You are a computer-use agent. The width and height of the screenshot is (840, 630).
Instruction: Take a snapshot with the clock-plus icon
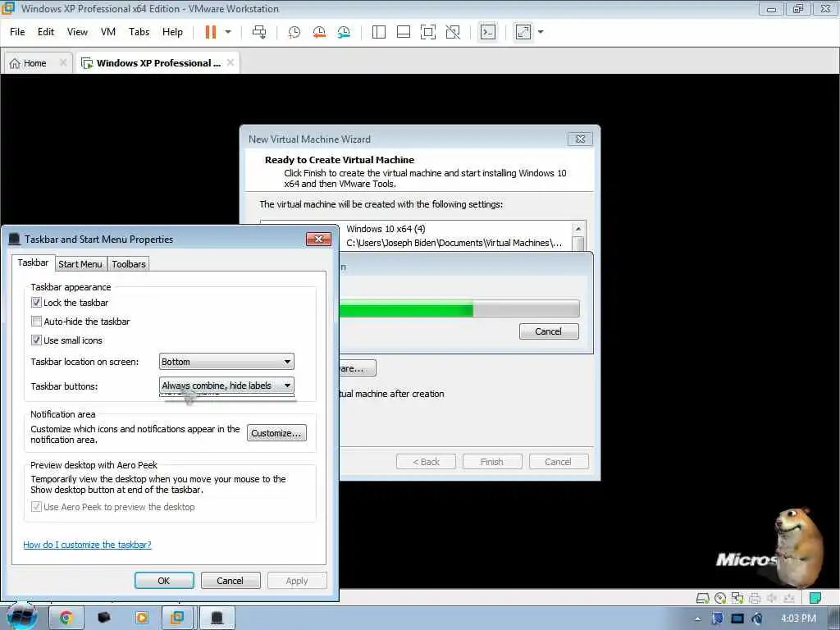pyautogui.click(x=294, y=32)
